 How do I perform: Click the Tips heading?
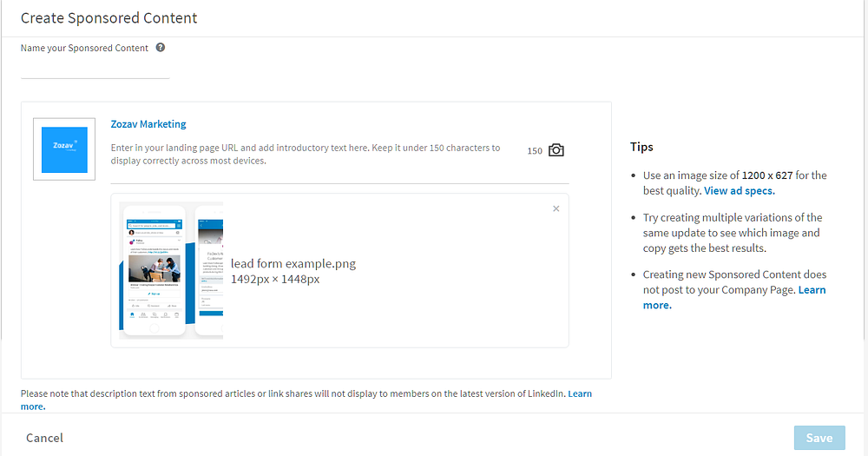(x=641, y=147)
